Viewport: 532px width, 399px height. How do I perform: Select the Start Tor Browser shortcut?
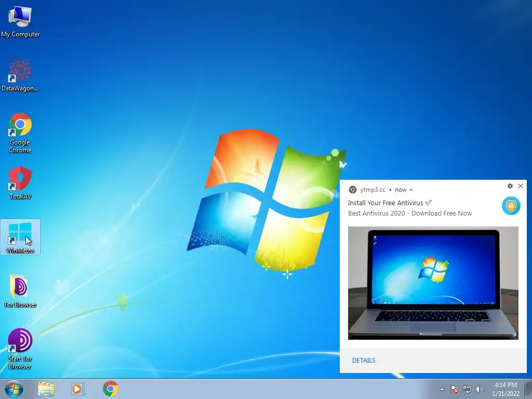pos(20,349)
